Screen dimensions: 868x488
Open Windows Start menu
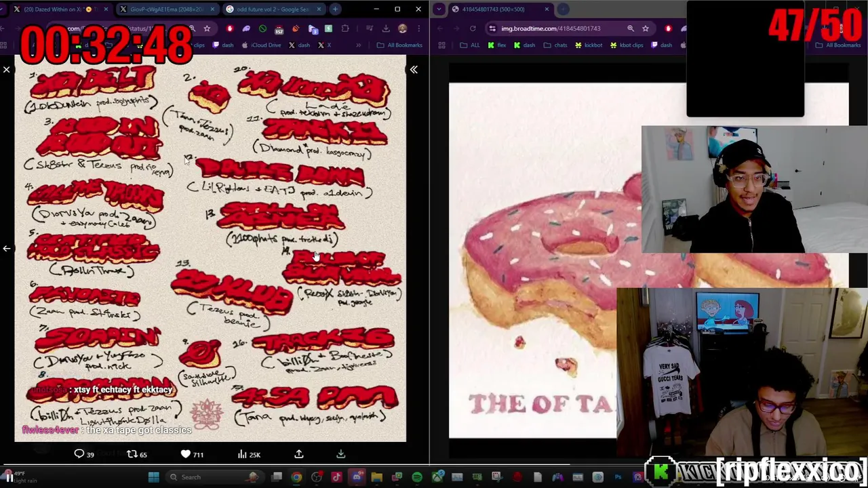coord(154,477)
